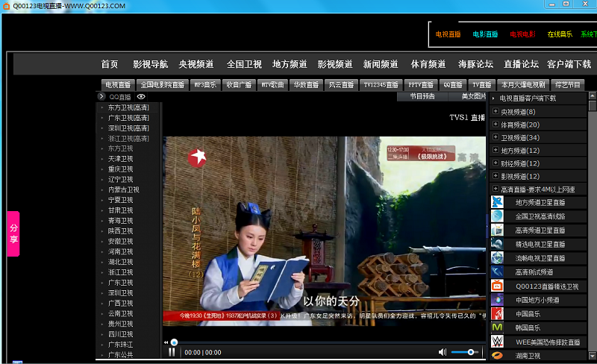597x364 pixels.
Task: Mute the speaker volume icon
Action: (443, 352)
